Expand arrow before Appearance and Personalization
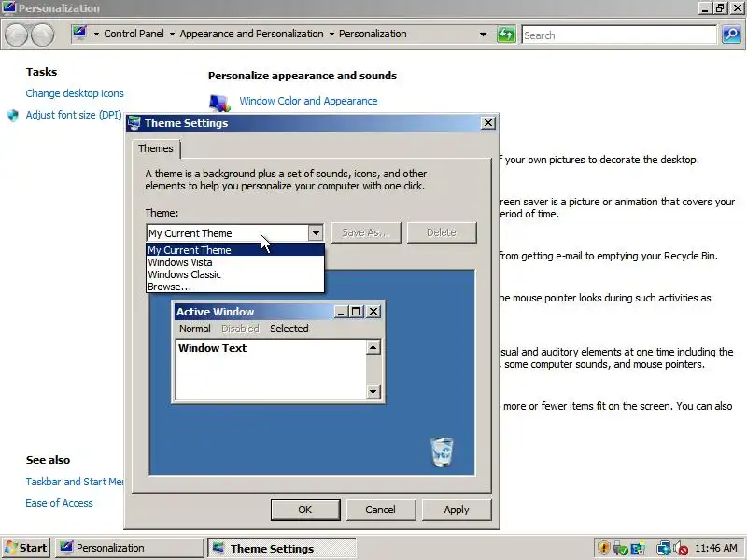The image size is (747, 560). point(172,34)
